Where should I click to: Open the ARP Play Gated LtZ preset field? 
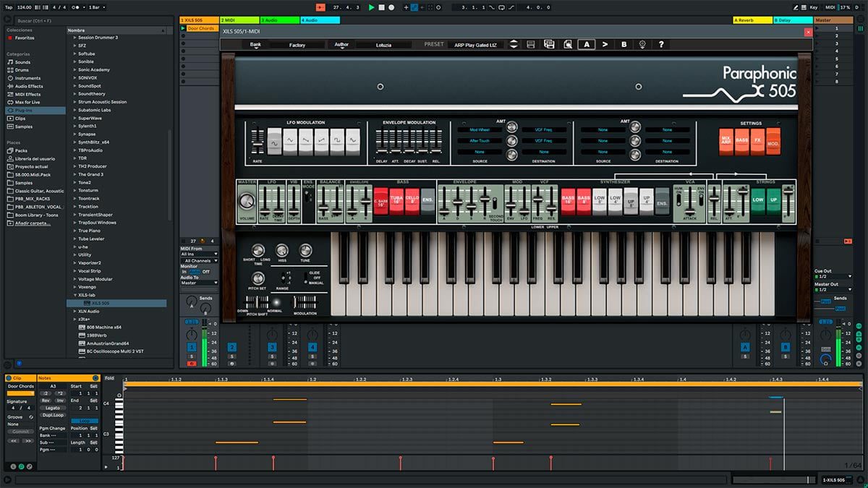click(477, 44)
